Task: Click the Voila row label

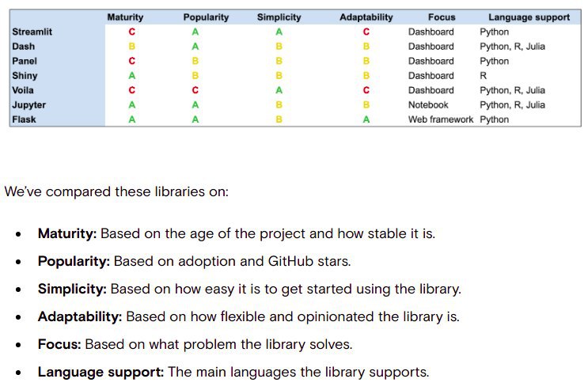Action: pyautogui.click(x=23, y=90)
